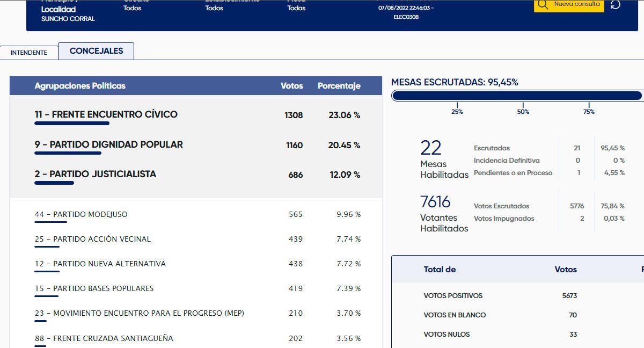
Task: Choose the Partido MODEJUSO row
Action: coord(81,214)
